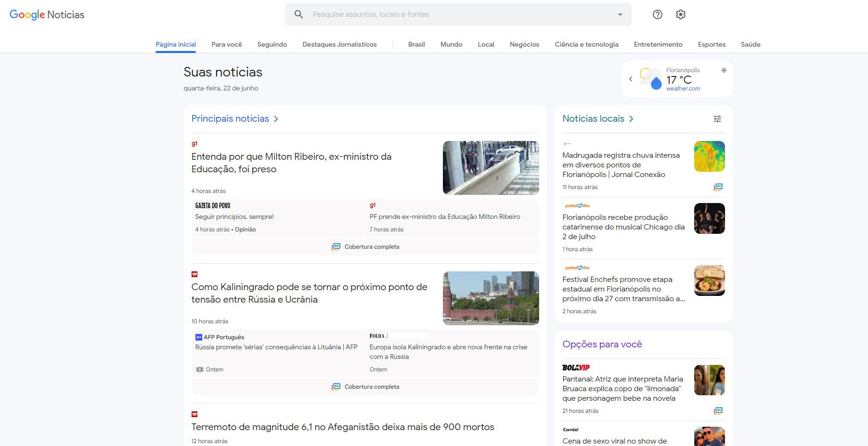Screen dimensions: 868x446
Task: Click the Kaliningrado article thumbnail image
Action: point(491,298)
